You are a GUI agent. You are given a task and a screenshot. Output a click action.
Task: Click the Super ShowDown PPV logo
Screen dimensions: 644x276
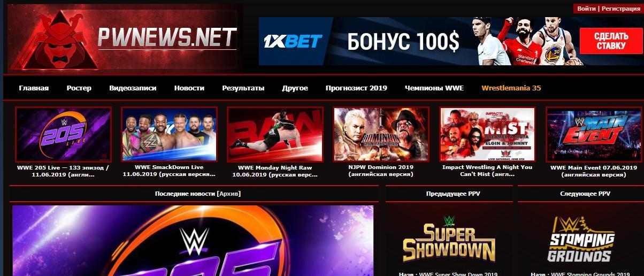tap(449, 239)
